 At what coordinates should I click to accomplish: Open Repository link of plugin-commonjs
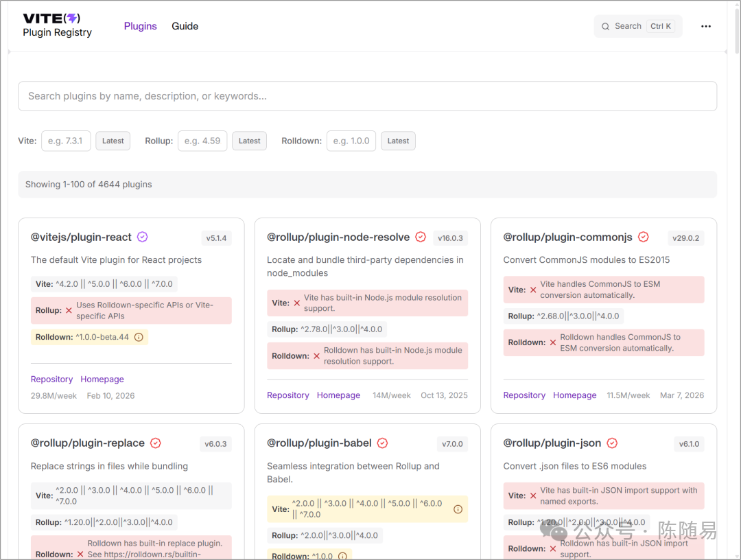(x=524, y=395)
